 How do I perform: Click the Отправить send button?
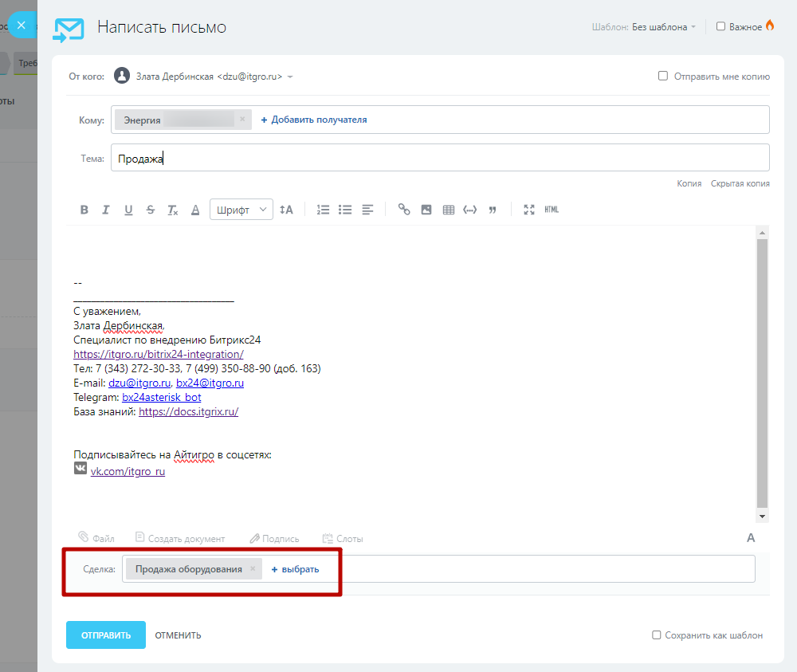106,635
